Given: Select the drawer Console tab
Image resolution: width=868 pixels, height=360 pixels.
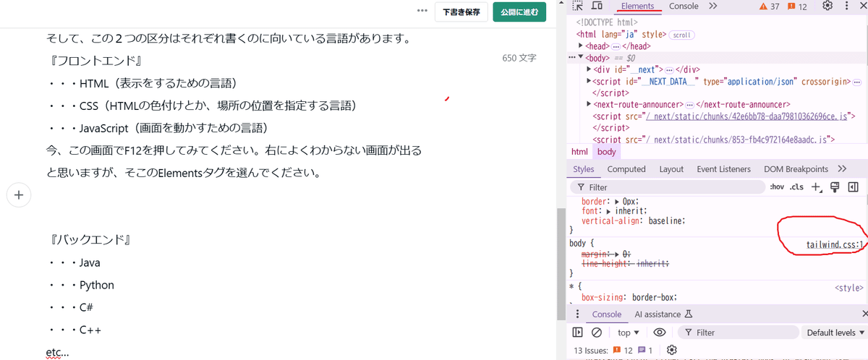Looking at the screenshot, I should coord(607,314).
